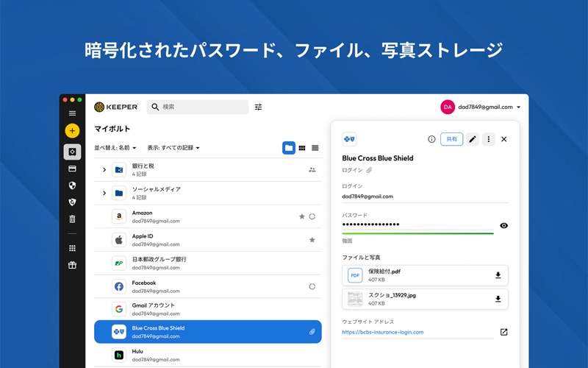Open the security audit shield icon
The height and width of the screenshot is (368, 588).
coord(72,185)
